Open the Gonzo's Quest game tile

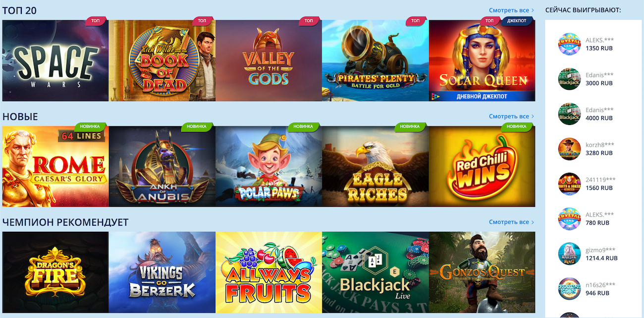click(482, 272)
